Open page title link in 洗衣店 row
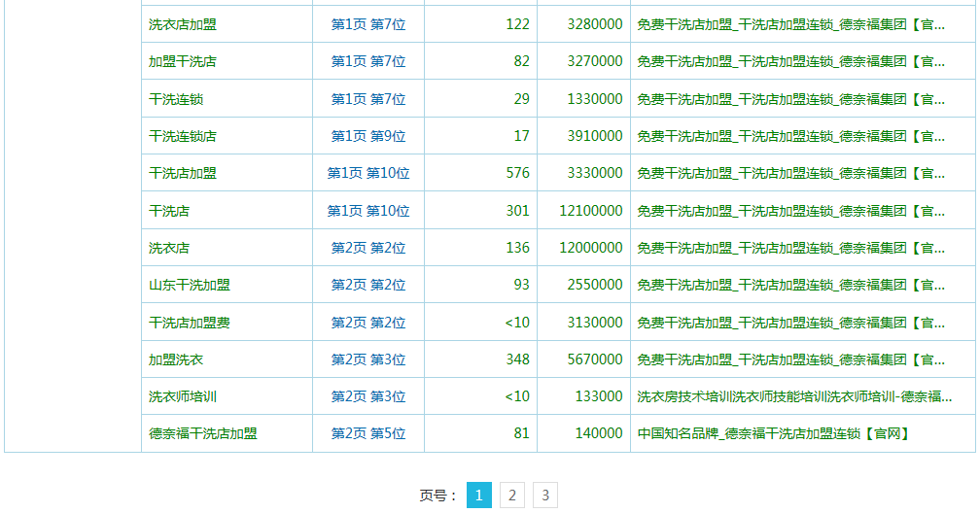 [790, 248]
